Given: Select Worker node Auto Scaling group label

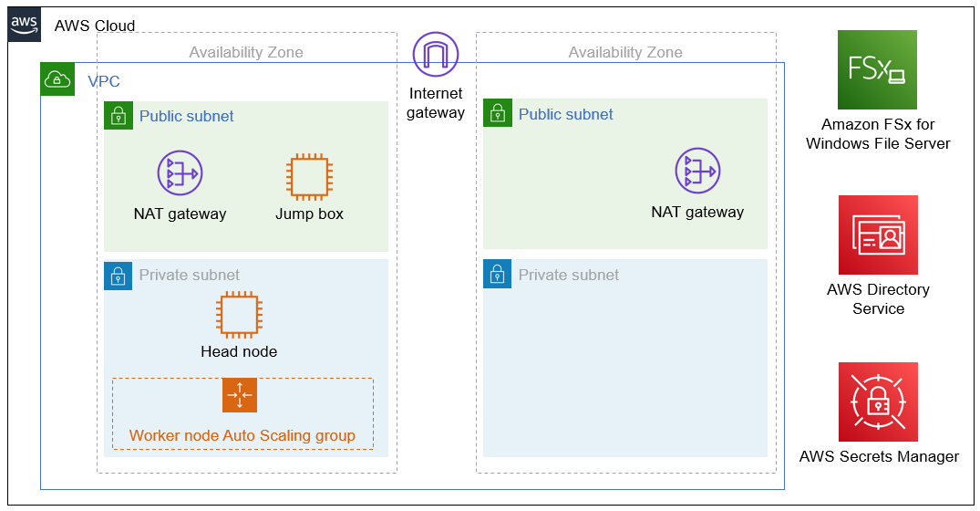Looking at the screenshot, I should [x=242, y=435].
